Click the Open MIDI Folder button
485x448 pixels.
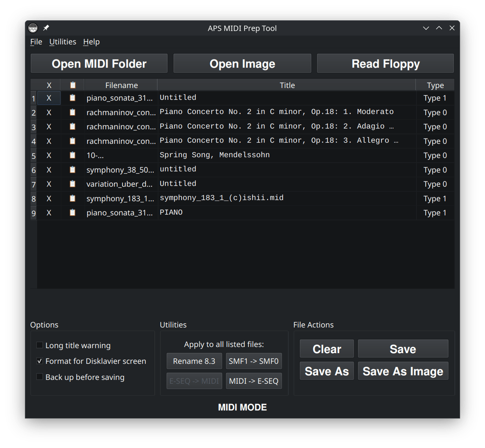click(x=99, y=64)
